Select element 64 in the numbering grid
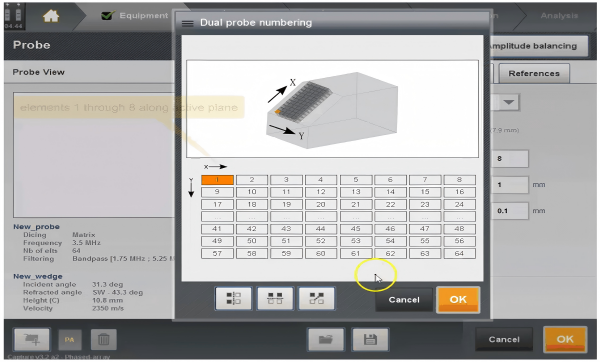Viewport: 600px width, 362px height. click(x=459, y=253)
